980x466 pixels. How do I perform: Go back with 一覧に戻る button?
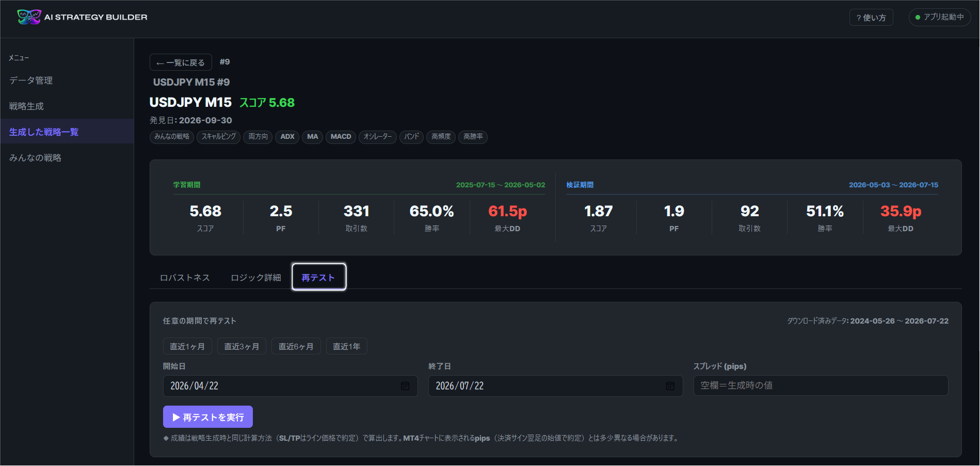pos(181,62)
